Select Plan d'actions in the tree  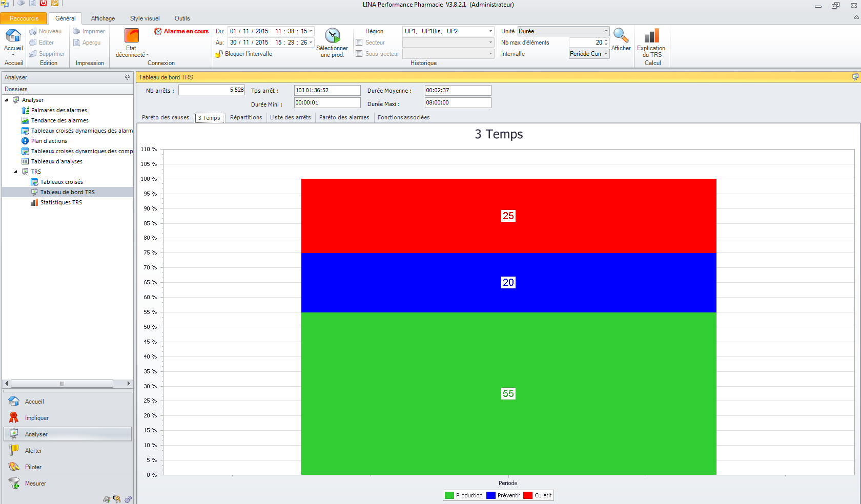pos(49,141)
